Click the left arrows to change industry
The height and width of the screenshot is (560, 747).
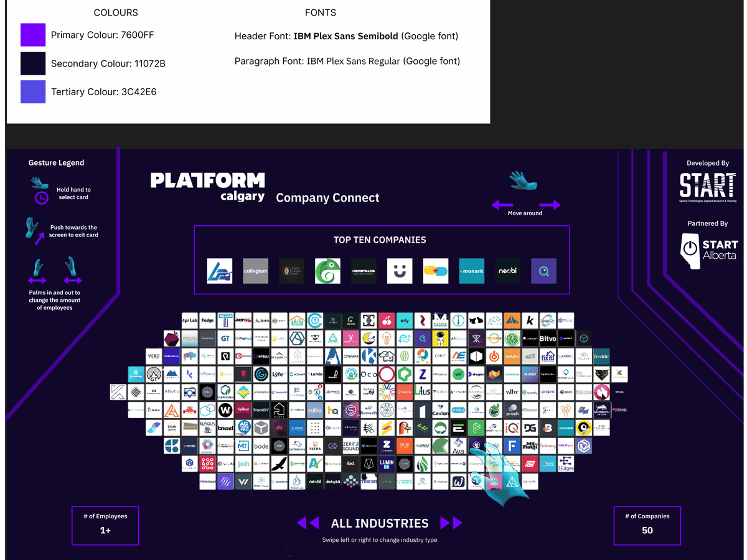(308, 523)
